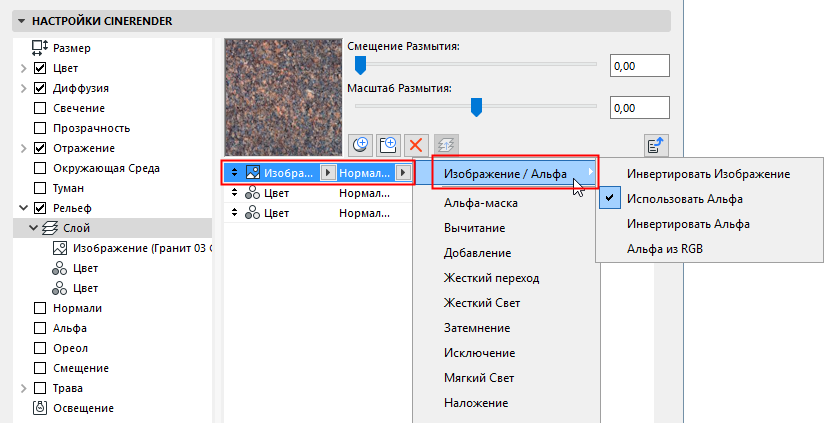Viewport: 824px width, 423px height.
Task: Click the add shader icon with moon
Action: pyautogui.click(x=360, y=145)
